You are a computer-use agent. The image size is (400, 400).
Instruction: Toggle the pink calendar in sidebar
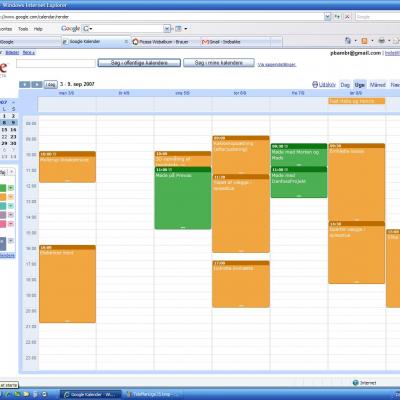coord(3,224)
